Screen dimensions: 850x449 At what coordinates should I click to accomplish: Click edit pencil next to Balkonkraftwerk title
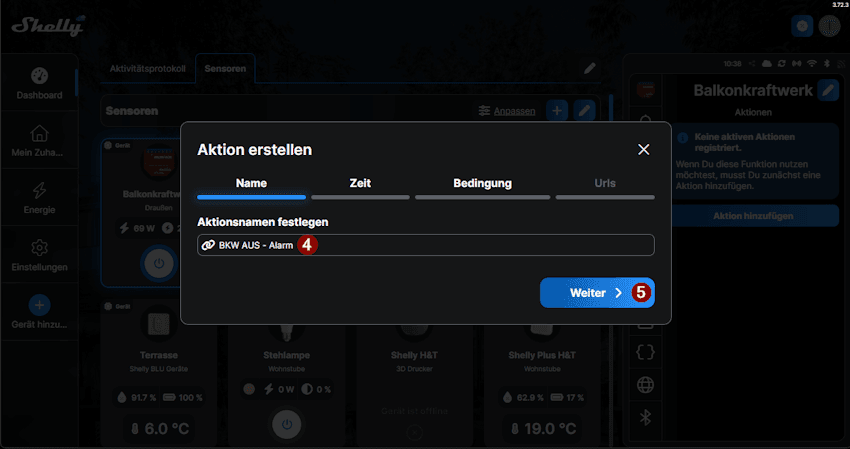828,90
